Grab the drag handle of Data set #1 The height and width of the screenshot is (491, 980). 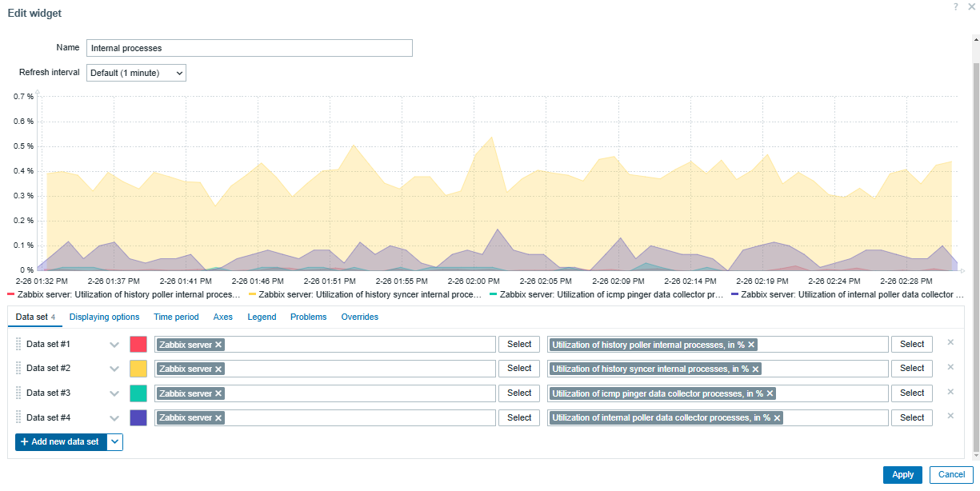[19, 344]
